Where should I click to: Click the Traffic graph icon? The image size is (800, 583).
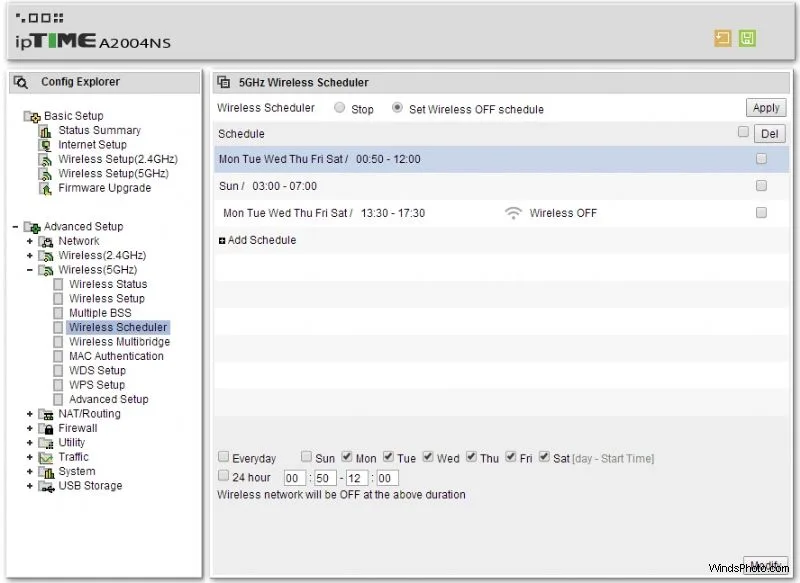(x=46, y=458)
